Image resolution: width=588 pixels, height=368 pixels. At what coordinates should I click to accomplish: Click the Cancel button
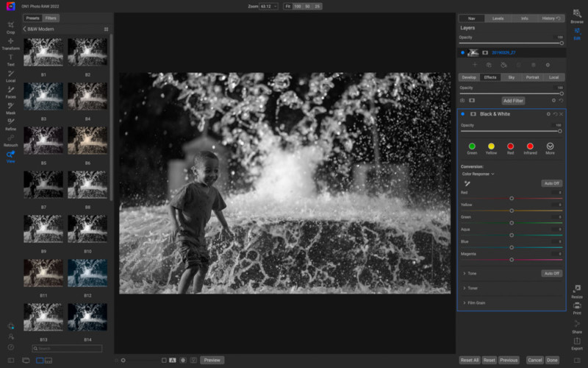coord(535,360)
